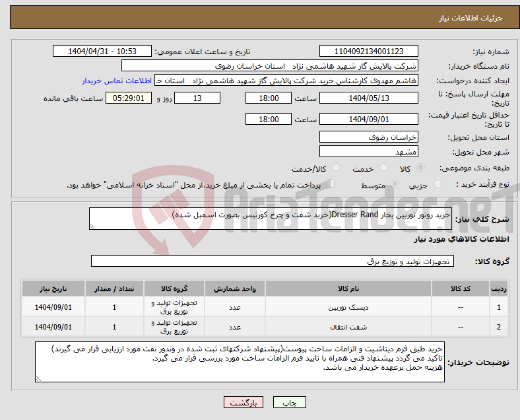Click the response deadline time 18:00 field
This screenshot has width=520, height=420.
coord(269,98)
